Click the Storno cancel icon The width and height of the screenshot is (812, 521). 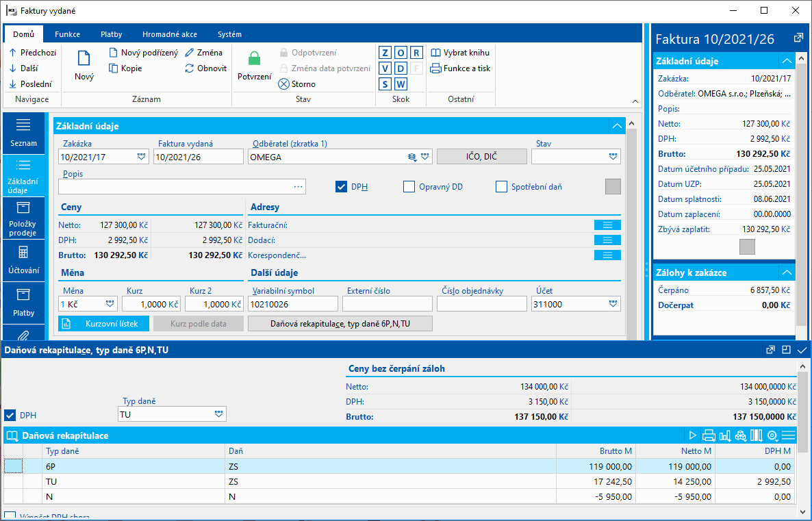284,84
